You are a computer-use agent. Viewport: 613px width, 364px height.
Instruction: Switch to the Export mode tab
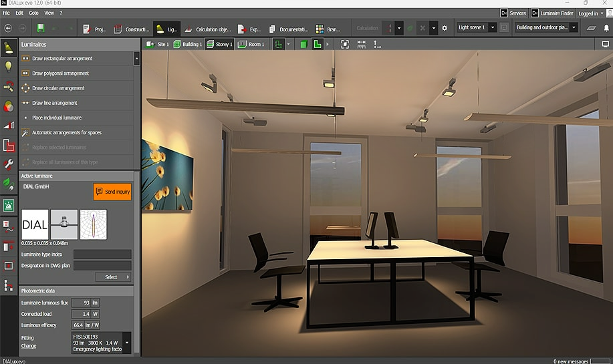(249, 29)
